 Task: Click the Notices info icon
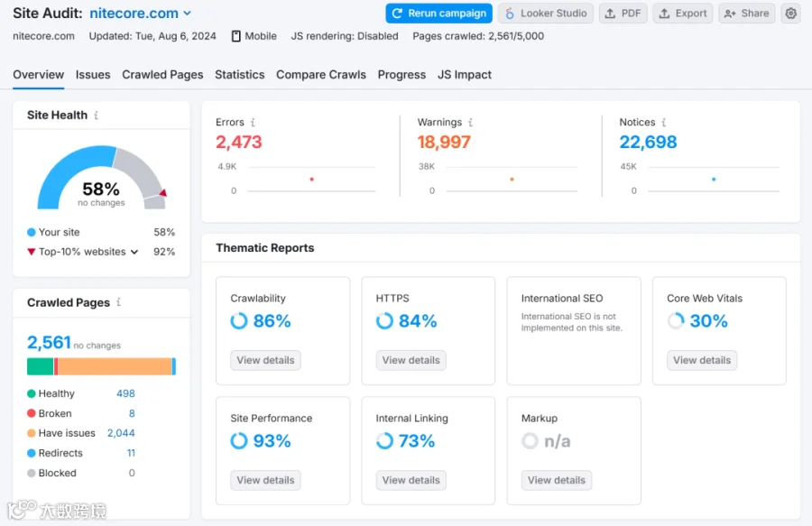click(x=663, y=122)
